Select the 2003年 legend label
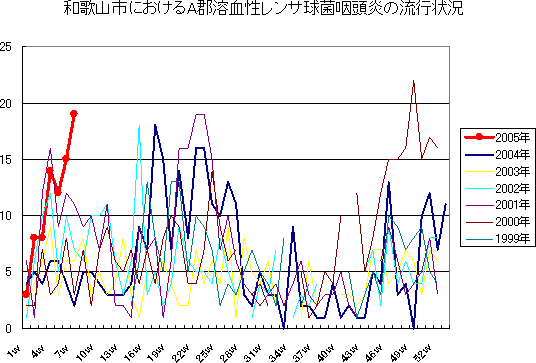This screenshot has height=363, width=536. coord(512,171)
